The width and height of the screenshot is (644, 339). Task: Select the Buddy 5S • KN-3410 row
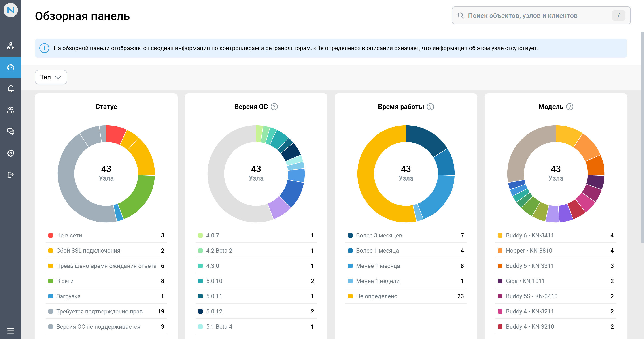(556, 296)
